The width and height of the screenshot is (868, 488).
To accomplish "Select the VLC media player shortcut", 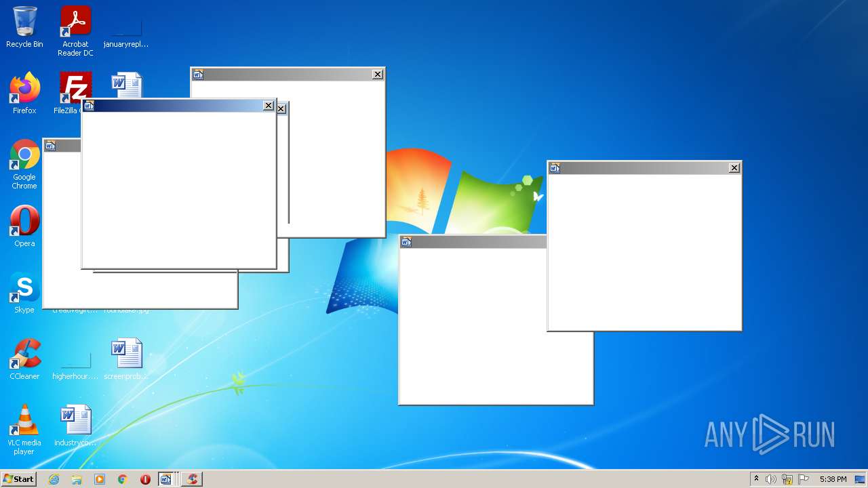I will pos(24,429).
